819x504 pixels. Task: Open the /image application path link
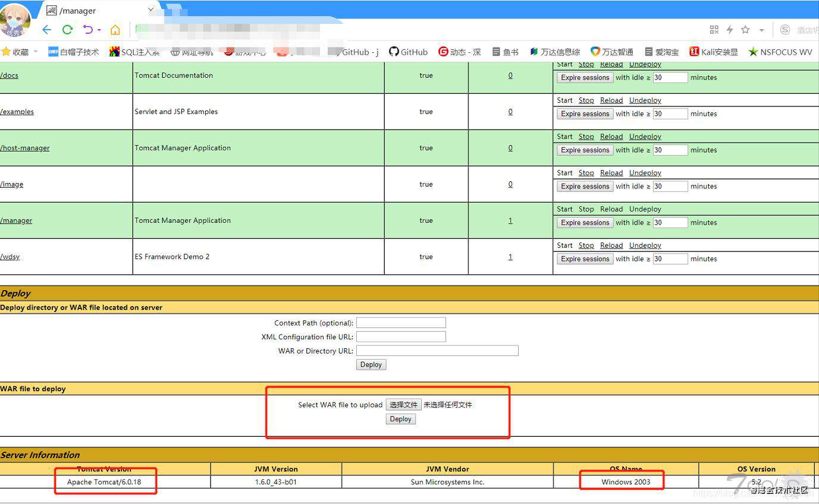tap(11, 184)
